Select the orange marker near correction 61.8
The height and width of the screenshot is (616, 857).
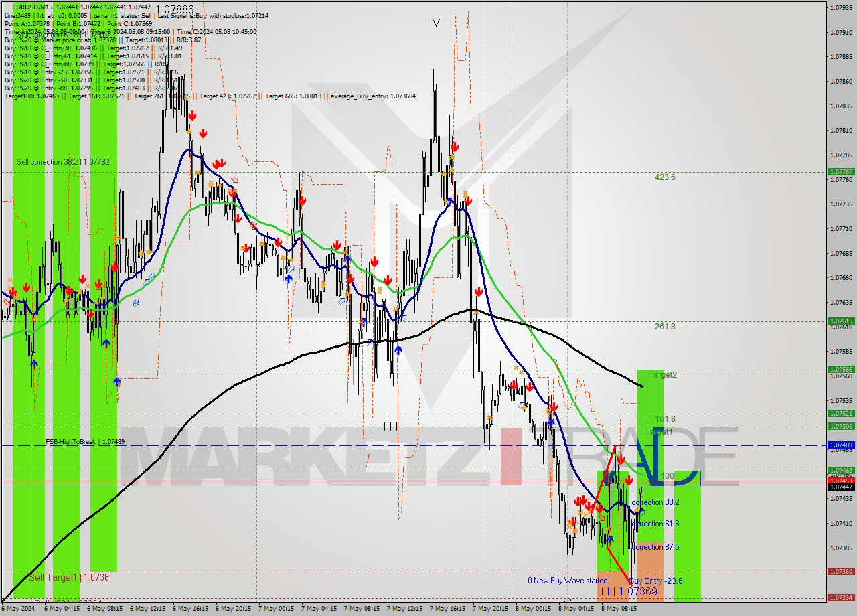coord(608,528)
